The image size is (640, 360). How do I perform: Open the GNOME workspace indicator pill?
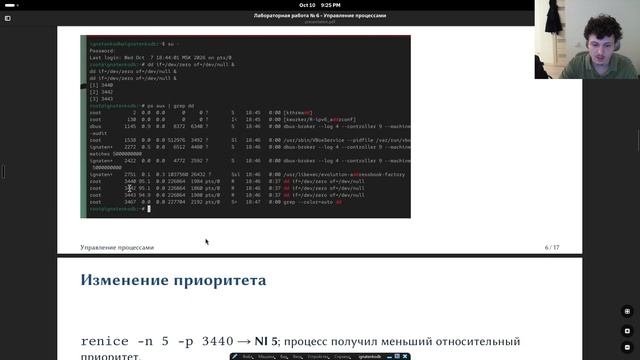coord(11,5)
